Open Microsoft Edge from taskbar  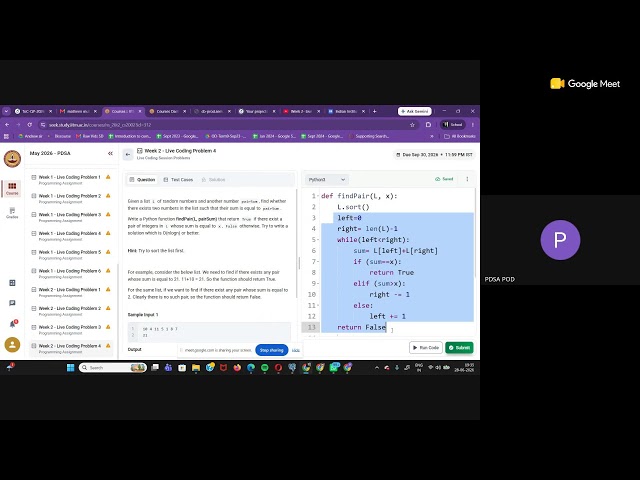tap(251, 368)
